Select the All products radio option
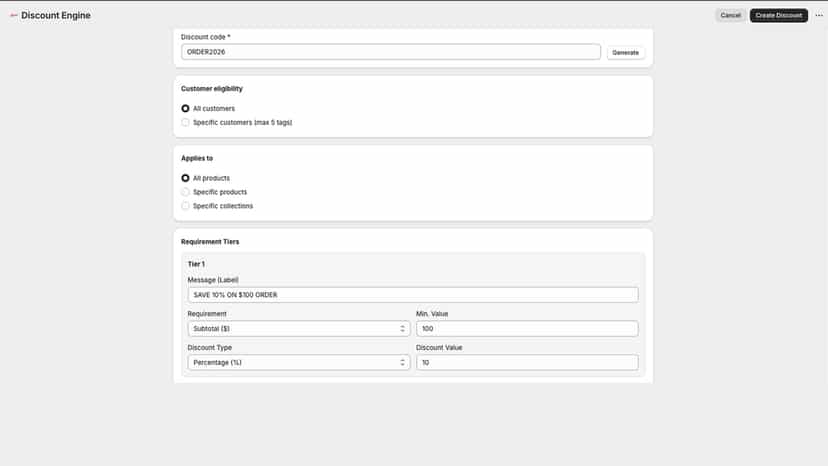Image resolution: width=828 pixels, height=466 pixels. coord(185,178)
